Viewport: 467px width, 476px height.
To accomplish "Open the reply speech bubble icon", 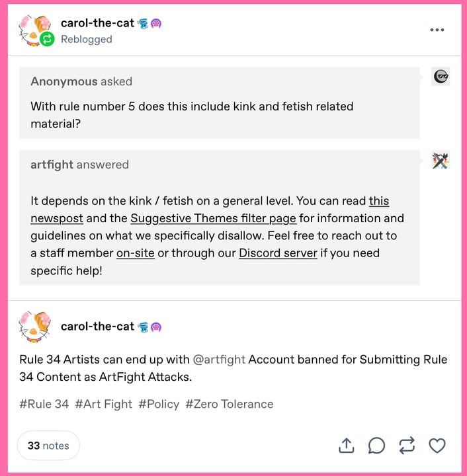I will [x=376, y=446].
